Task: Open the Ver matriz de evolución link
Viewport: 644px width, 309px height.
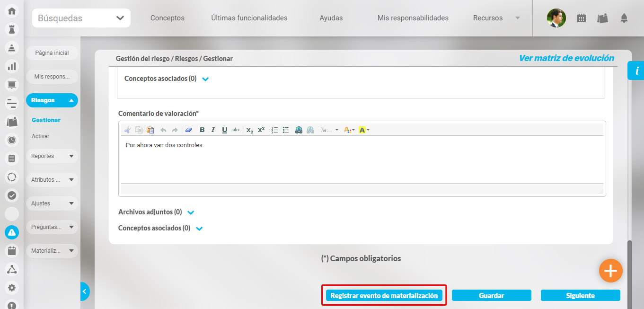Action: pos(566,58)
